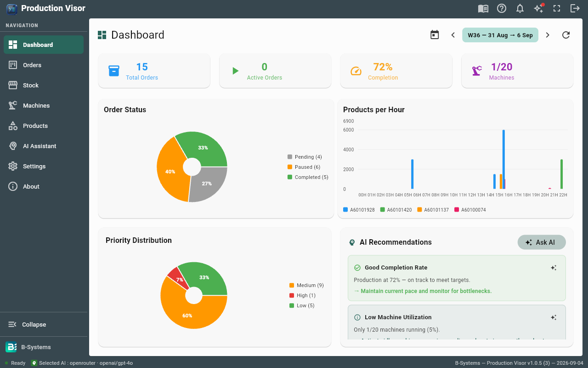This screenshot has height=368, width=588.
Task: Click the logout icon
Action: click(x=575, y=8)
